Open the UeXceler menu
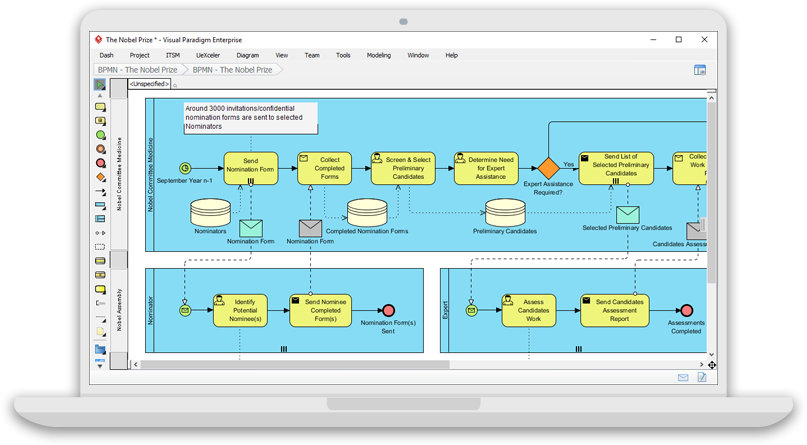807x445 pixels. 209,55
